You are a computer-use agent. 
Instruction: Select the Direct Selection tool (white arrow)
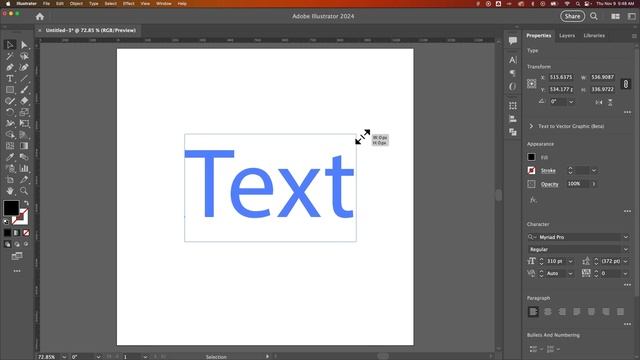tap(24, 44)
